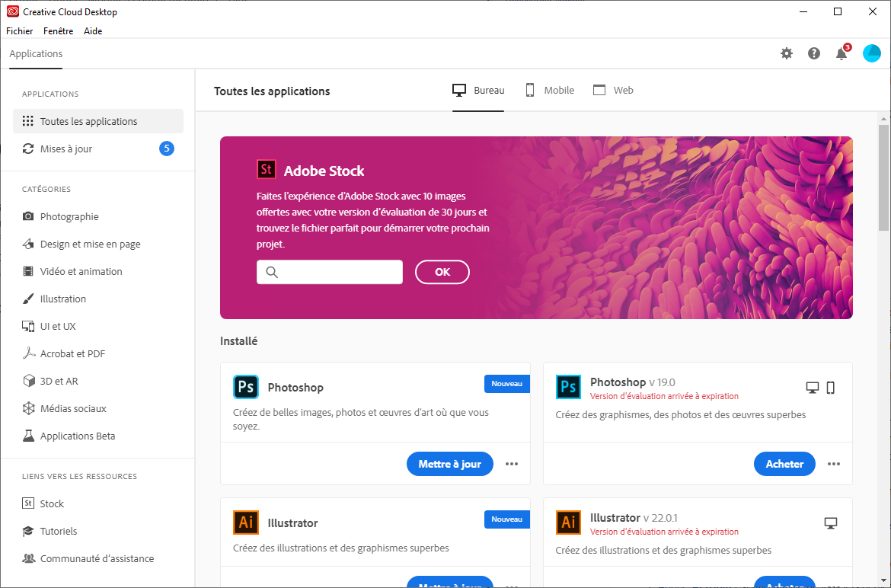Screen dimensions: 891x588
Task: Click the search magnifier in Stock field
Action: point(272,272)
